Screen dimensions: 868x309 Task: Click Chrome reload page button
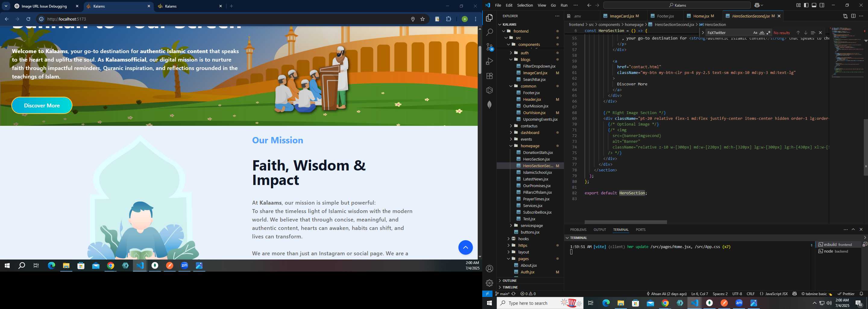[x=29, y=19]
